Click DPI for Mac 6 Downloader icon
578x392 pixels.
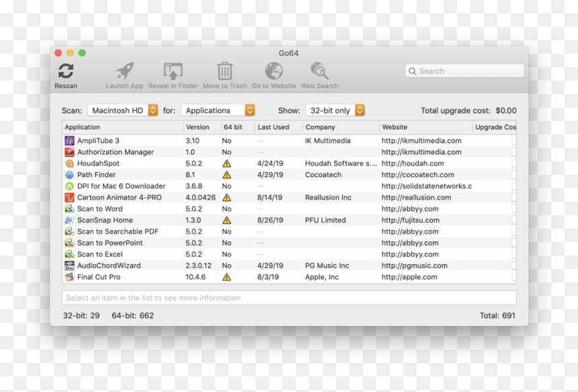pos(69,186)
